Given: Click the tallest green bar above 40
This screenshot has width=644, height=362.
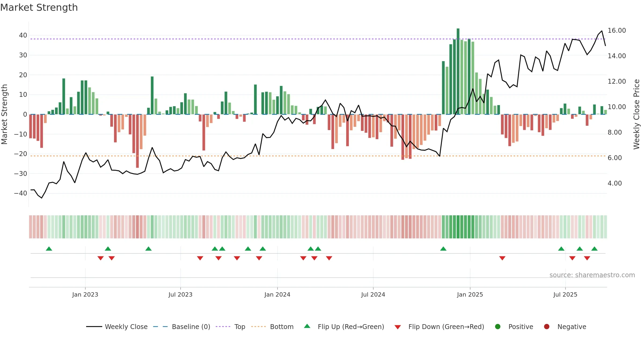Looking at the screenshot, I should 458,71.
